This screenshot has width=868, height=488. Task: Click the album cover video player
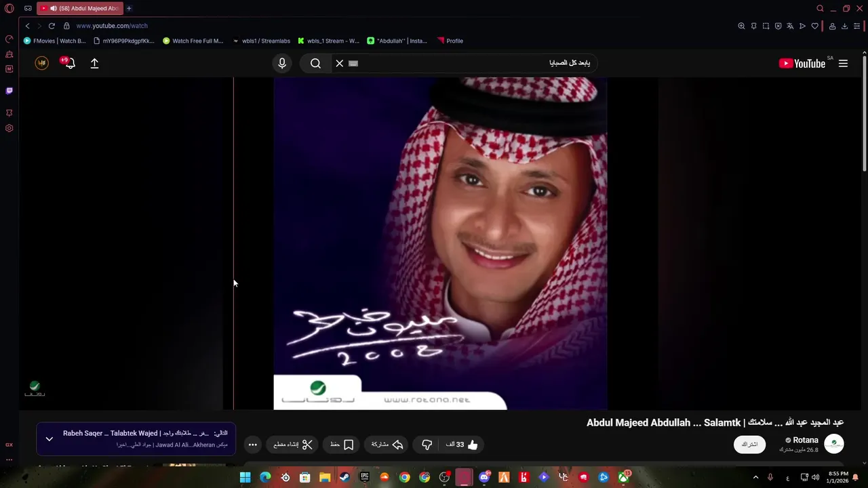click(440, 243)
